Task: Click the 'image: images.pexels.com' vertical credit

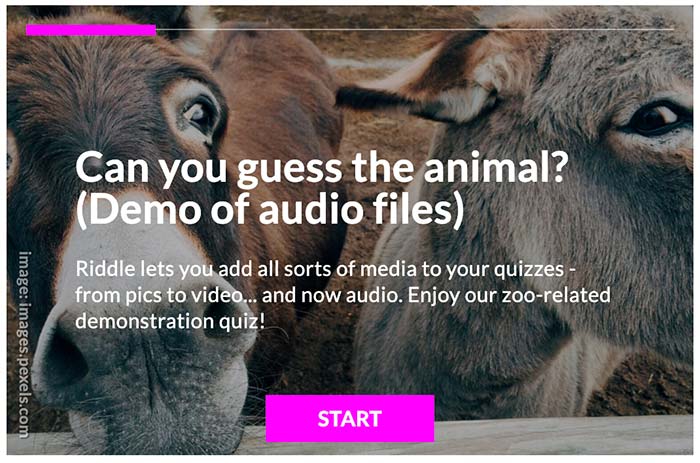Action: [25, 344]
